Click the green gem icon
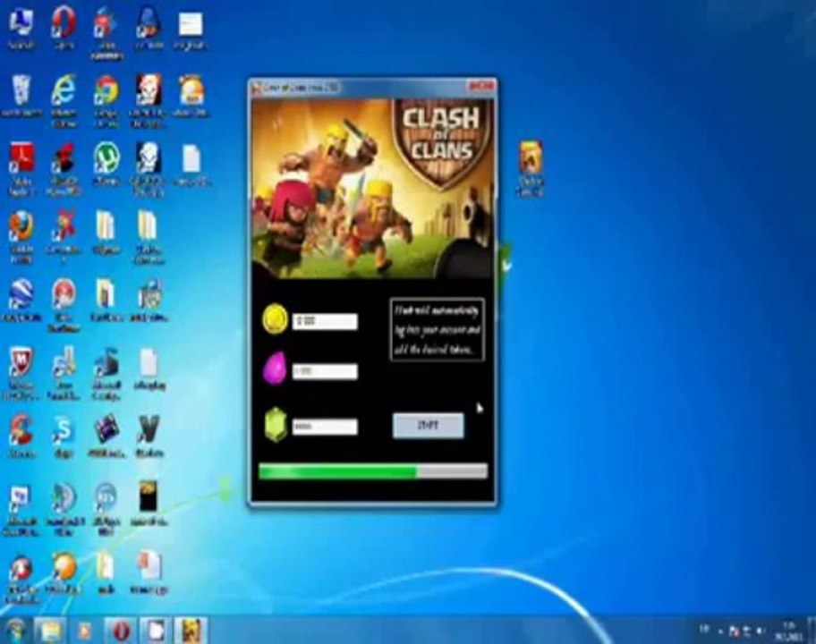 click(x=276, y=424)
